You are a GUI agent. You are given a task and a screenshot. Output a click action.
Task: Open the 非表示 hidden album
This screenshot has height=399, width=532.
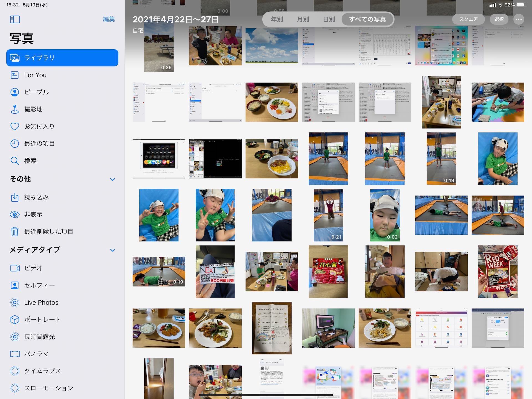tap(33, 214)
